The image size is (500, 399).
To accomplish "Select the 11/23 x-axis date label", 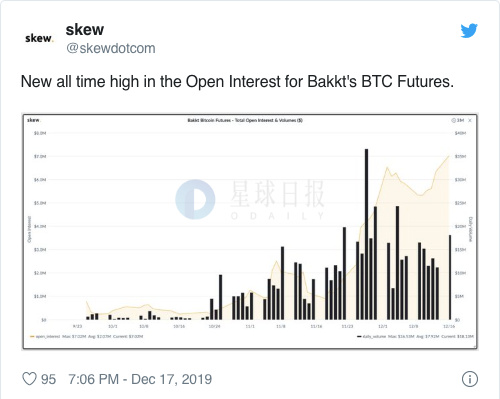I will [347, 326].
